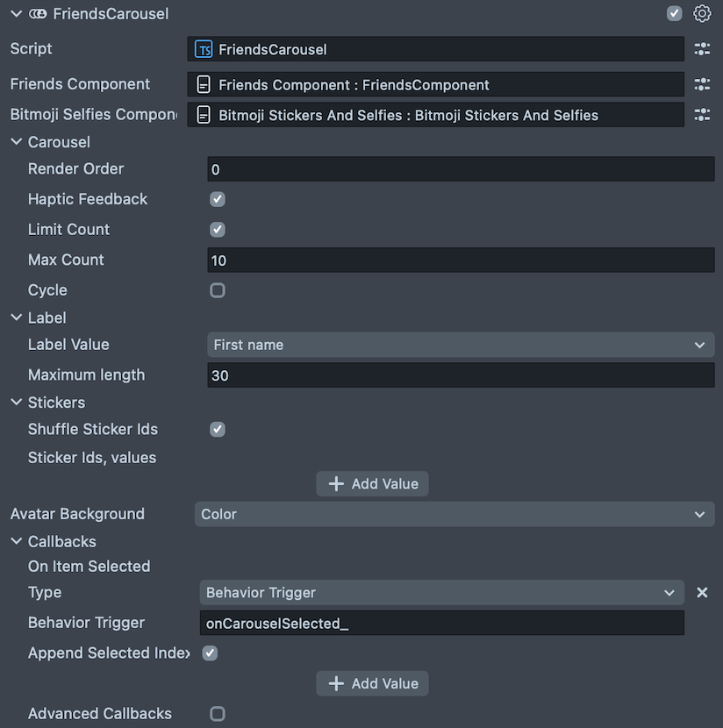Click the TypeScript icon in the Script field
The image size is (723, 728).
click(204, 49)
